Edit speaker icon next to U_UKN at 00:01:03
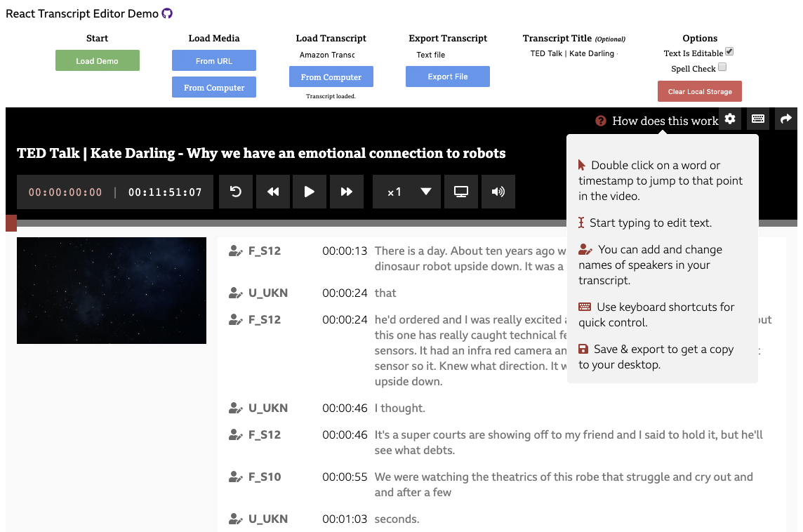 pyautogui.click(x=236, y=519)
